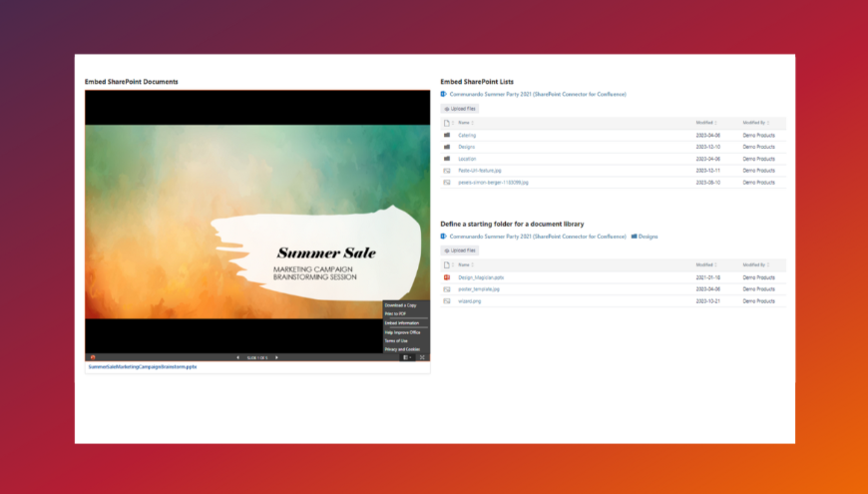Go to the previous slide in the viewer
Image resolution: width=868 pixels, height=494 pixels.
point(238,357)
